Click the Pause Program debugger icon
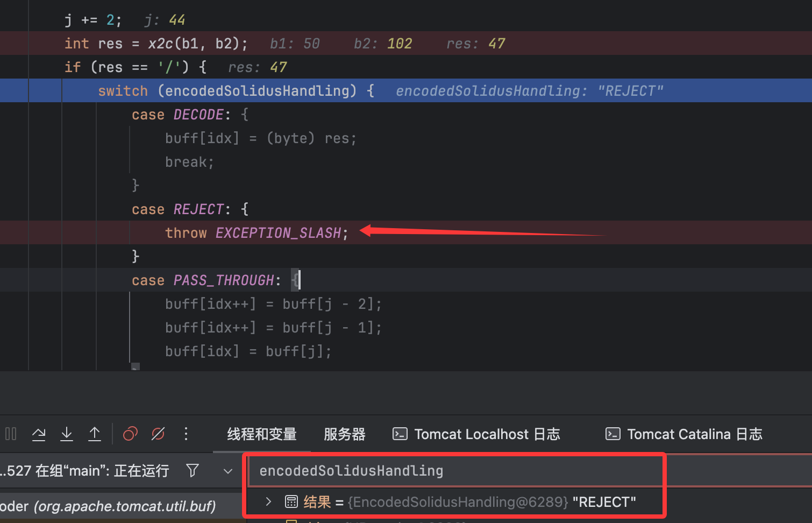812x523 pixels. 11,434
